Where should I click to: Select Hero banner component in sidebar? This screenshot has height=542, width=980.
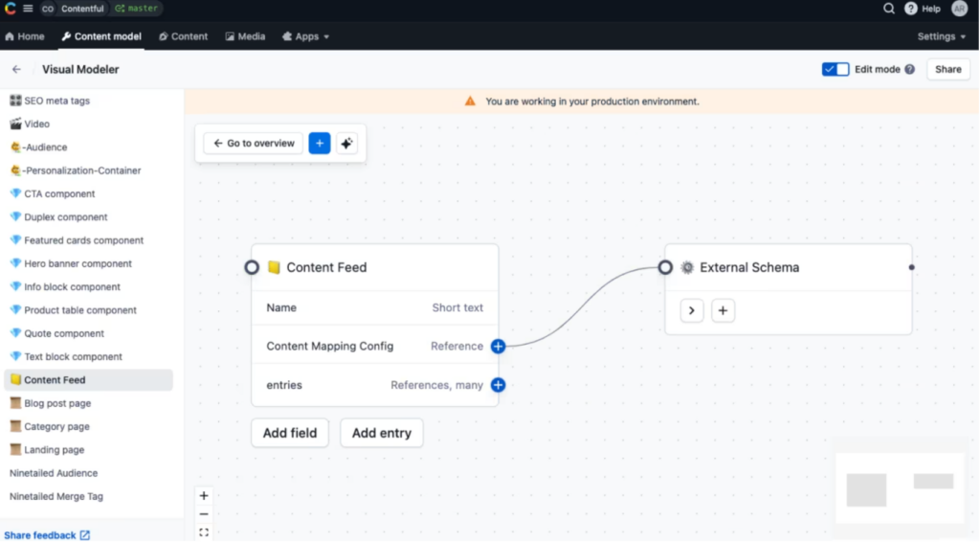pos(78,263)
